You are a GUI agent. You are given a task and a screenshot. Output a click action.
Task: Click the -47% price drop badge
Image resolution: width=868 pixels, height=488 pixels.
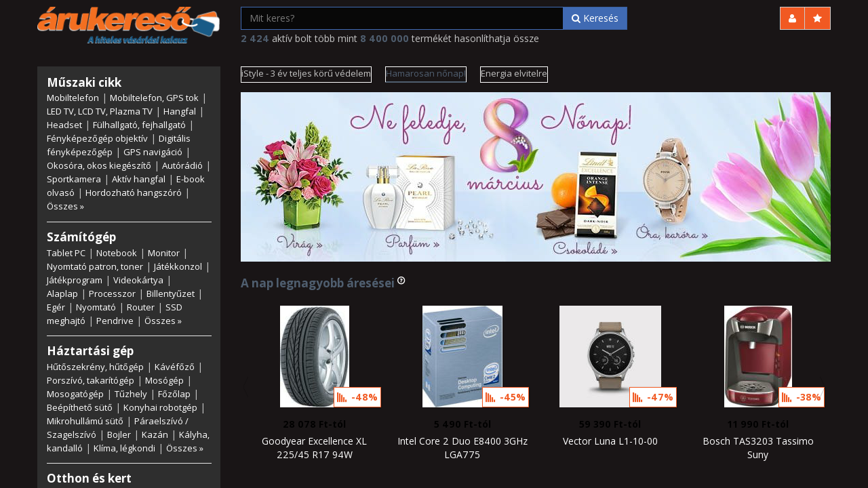coord(653,397)
